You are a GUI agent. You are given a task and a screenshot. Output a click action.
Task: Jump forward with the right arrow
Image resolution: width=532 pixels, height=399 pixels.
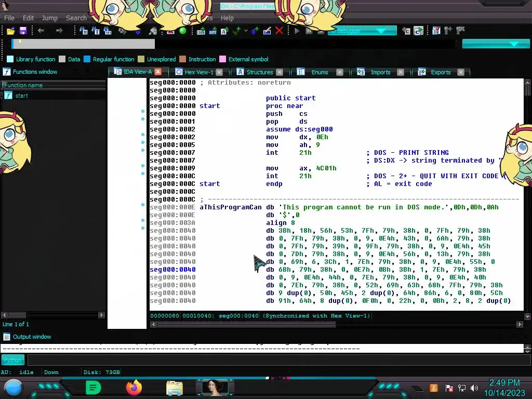pos(59,31)
